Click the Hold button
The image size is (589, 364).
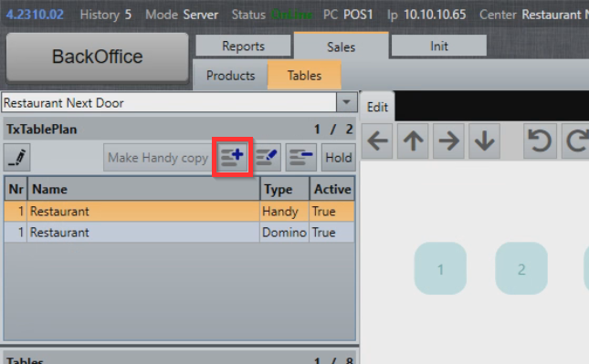[x=339, y=157]
